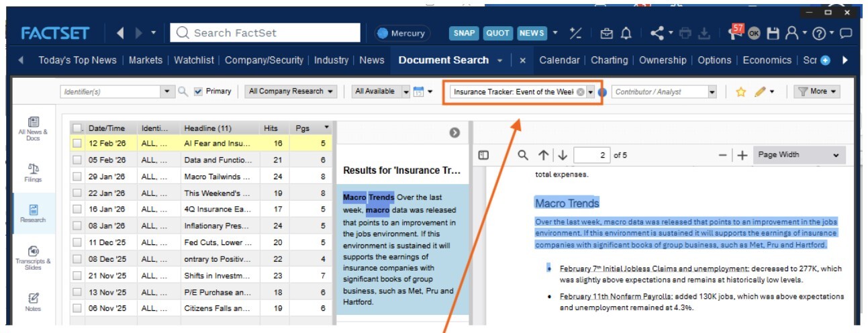This screenshot has height=333, width=868.
Task: Open the alerts bell icon
Action: (626, 33)
